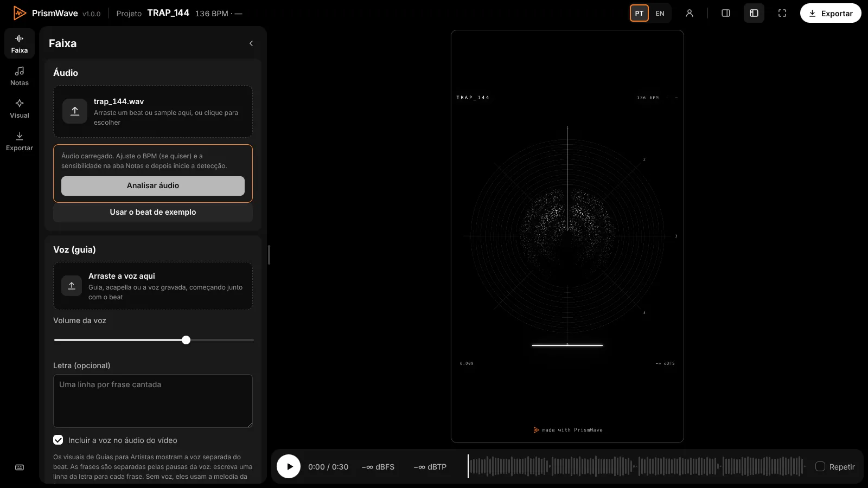Image resolution: width=868 pixels, height=488 pixels.
Task: Open the Notas tab
Action: tap(20, 76)
